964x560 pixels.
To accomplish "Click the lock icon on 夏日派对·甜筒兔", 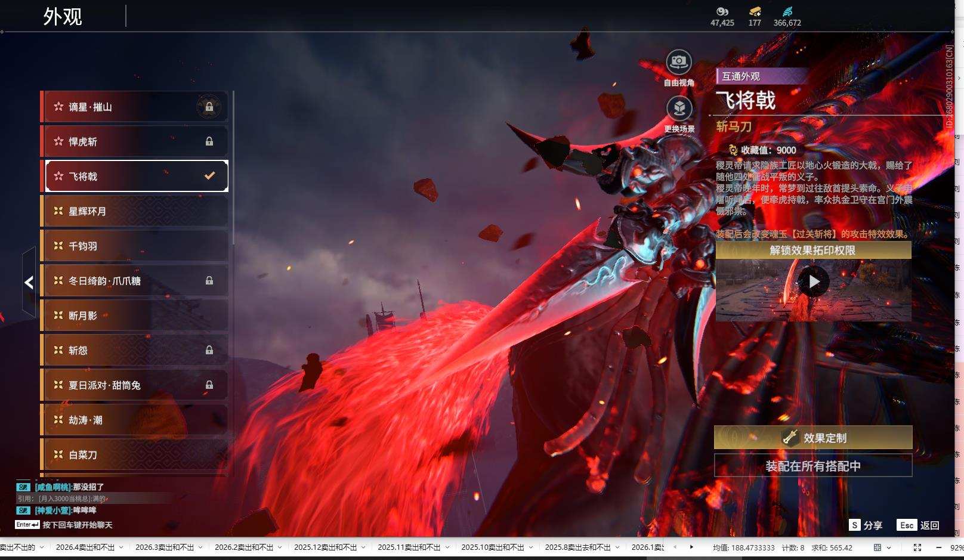I will pos(209,385).
